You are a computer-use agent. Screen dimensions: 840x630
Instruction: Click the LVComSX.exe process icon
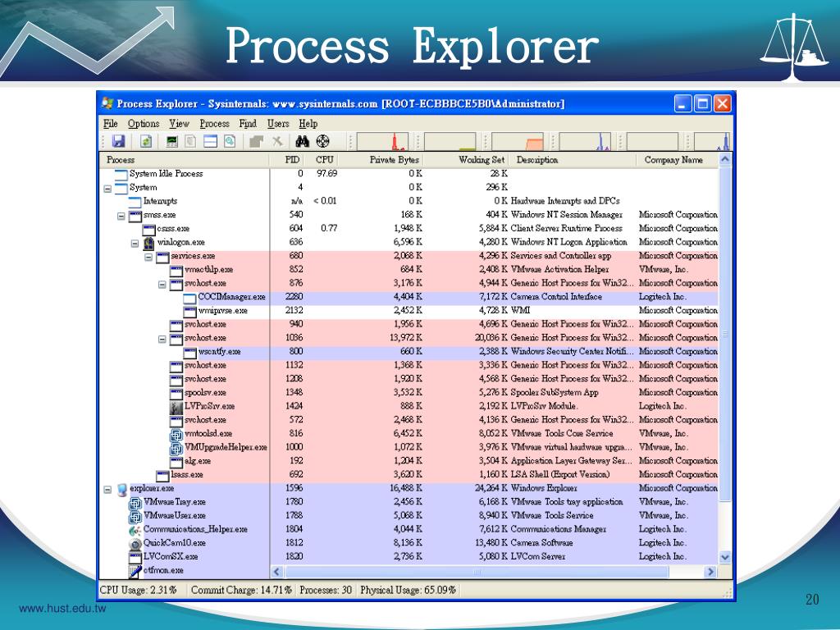(x=135, y=557)
